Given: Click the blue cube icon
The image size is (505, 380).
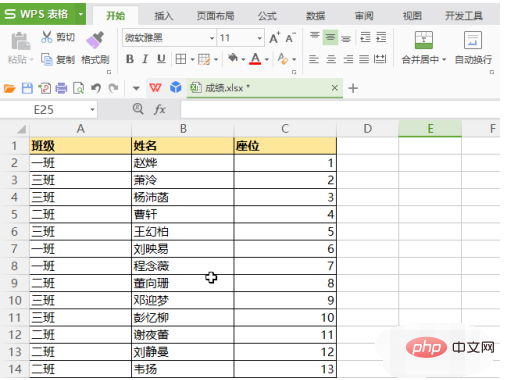Looking at the screenshot, I should click(x=176, y=87).
